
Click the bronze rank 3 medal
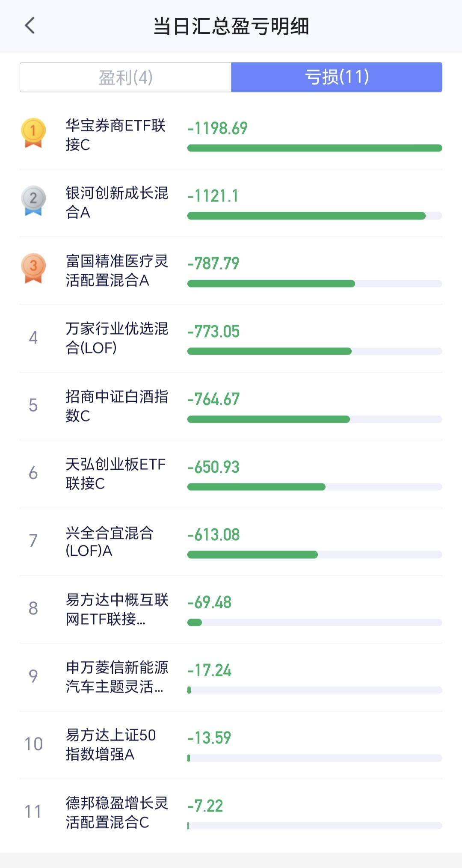(33, 268)
